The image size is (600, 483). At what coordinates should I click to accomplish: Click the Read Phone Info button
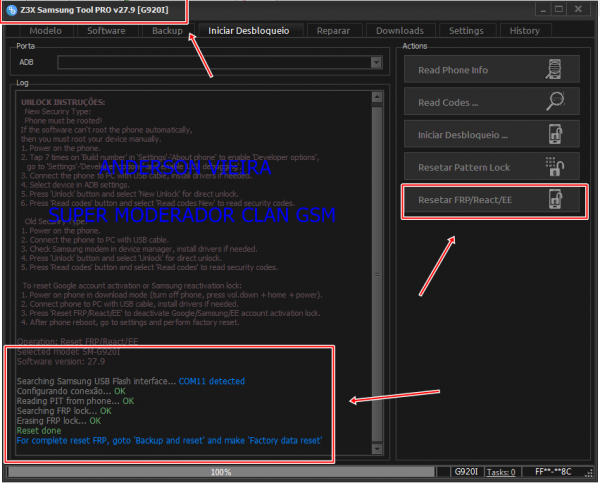tap(492, 70)
